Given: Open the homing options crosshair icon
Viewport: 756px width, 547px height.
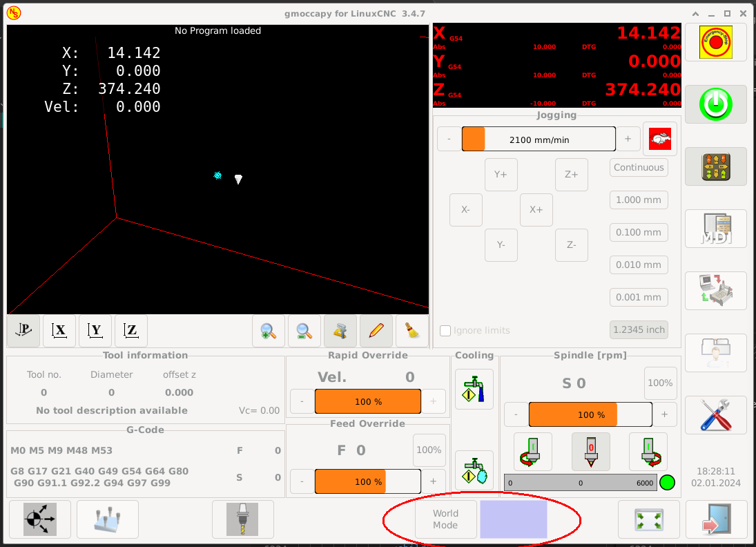Looking at the screenshot, I should click(40, 519).
